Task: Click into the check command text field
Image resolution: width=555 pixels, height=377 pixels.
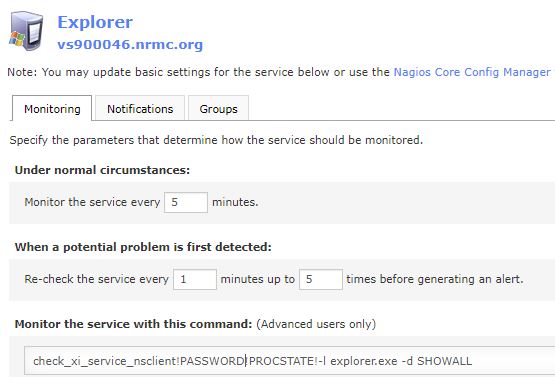Action: [x=290, y=361]
